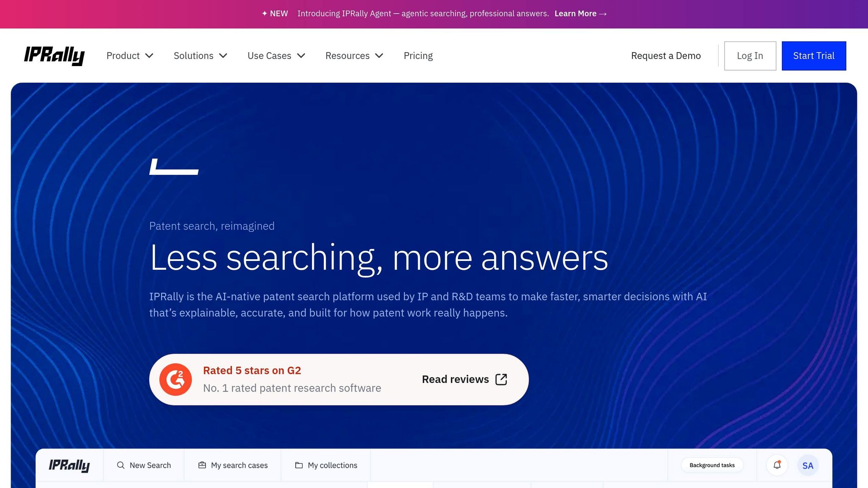Expand the Product menu chevron
Viewport: 868px width, 488px height.
149,55
